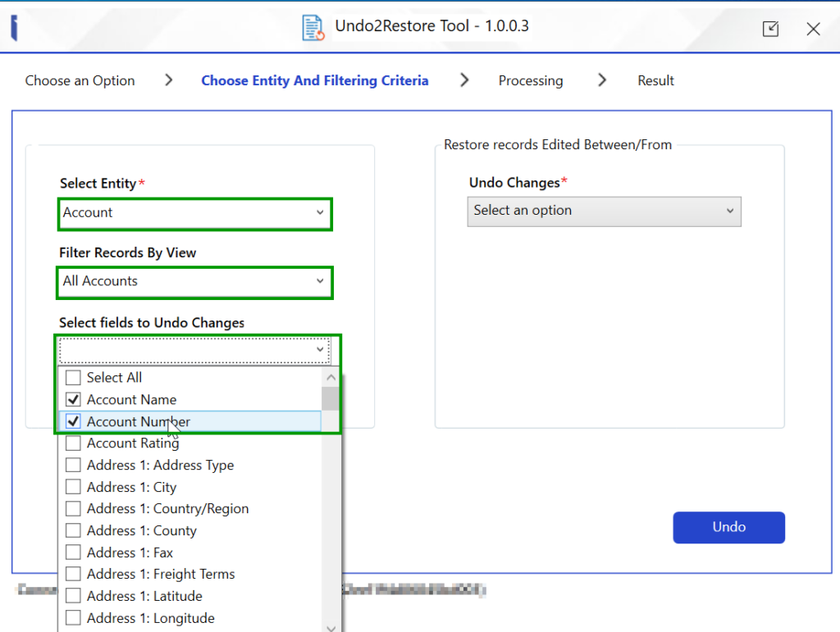Enable the Select All checkbox
The width and height of the screenshot is (840, 632).
point(72,378)
